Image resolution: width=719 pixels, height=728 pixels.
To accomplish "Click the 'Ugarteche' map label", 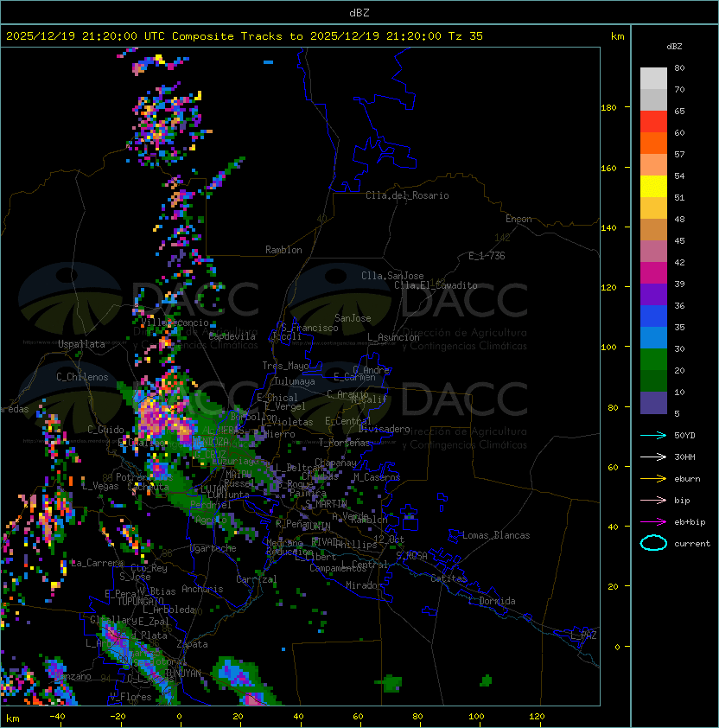I will coord(213,548).
